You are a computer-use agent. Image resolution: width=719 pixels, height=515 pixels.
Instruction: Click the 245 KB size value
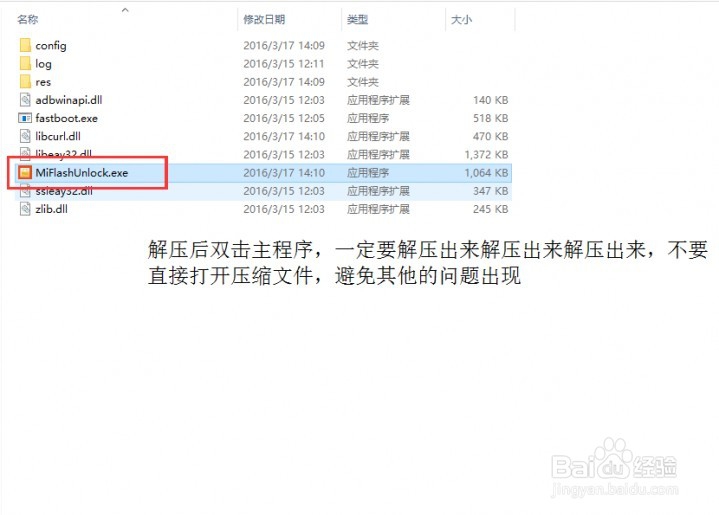click(491, 209)
